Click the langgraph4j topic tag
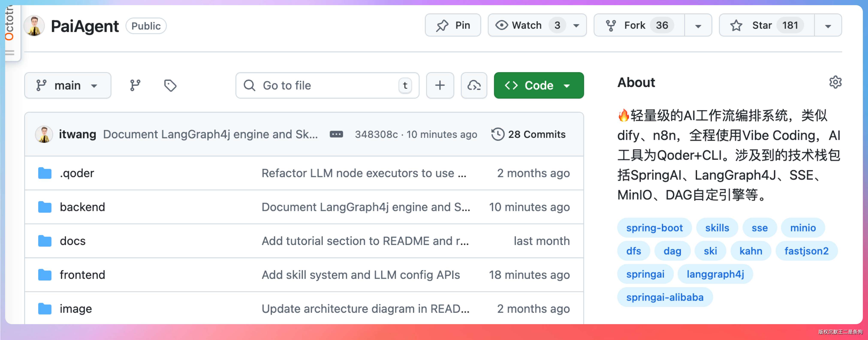This screenshot has height=340, width=868. 715,274
